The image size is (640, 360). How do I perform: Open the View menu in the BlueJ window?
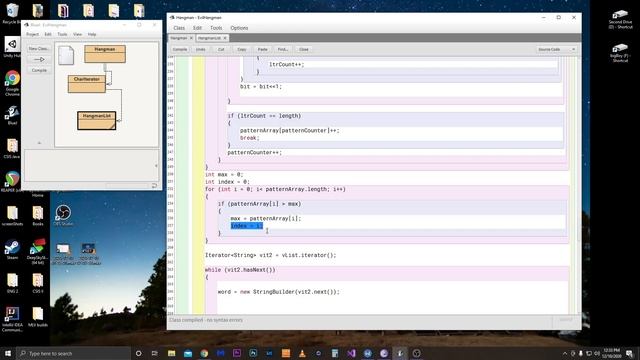(77, 34)
